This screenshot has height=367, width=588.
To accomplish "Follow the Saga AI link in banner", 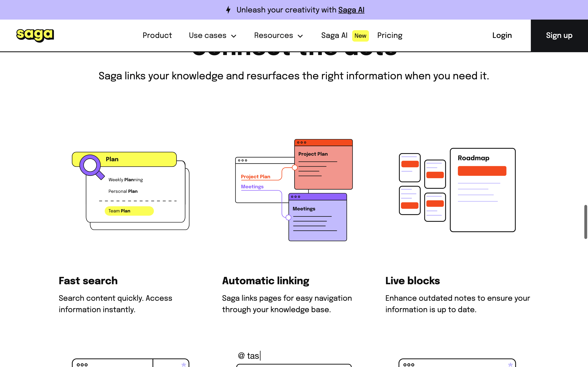I will (x=351, y=10).
